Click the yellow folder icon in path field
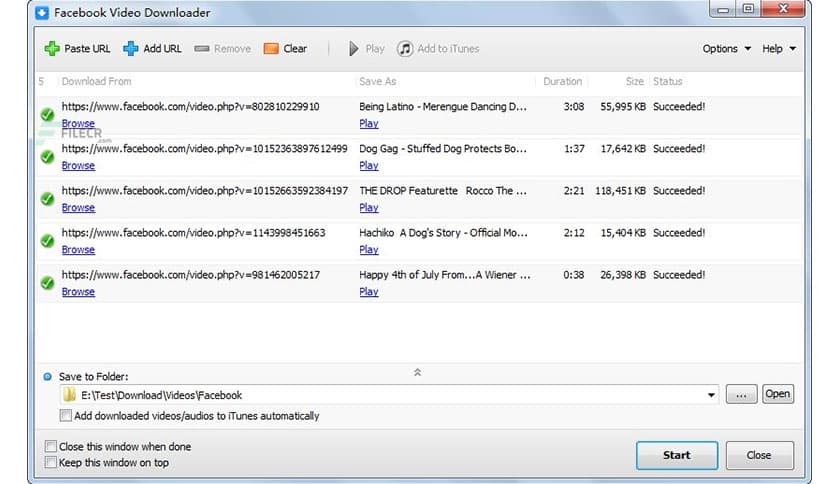 (x=69, y=395)
